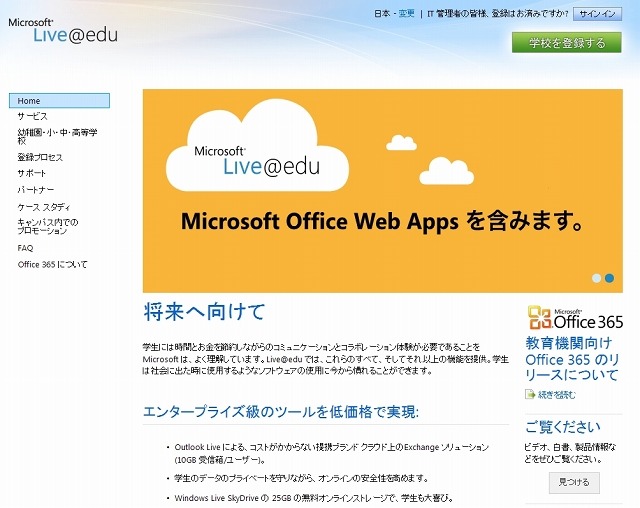This screenshot has width=640, height=508.
Task: Open ケース スタディ in the sidebar
Action: (x=44, y=207)
